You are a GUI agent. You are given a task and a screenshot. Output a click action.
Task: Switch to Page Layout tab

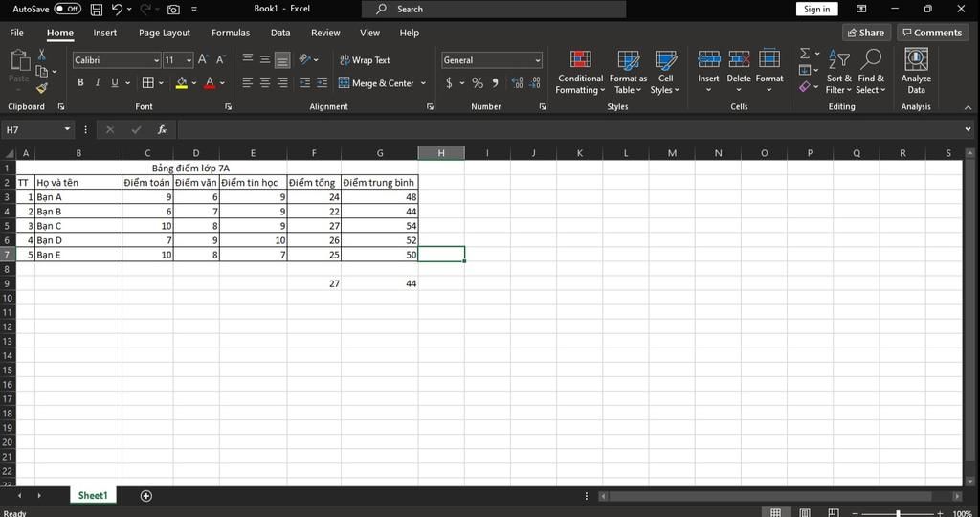165,33
